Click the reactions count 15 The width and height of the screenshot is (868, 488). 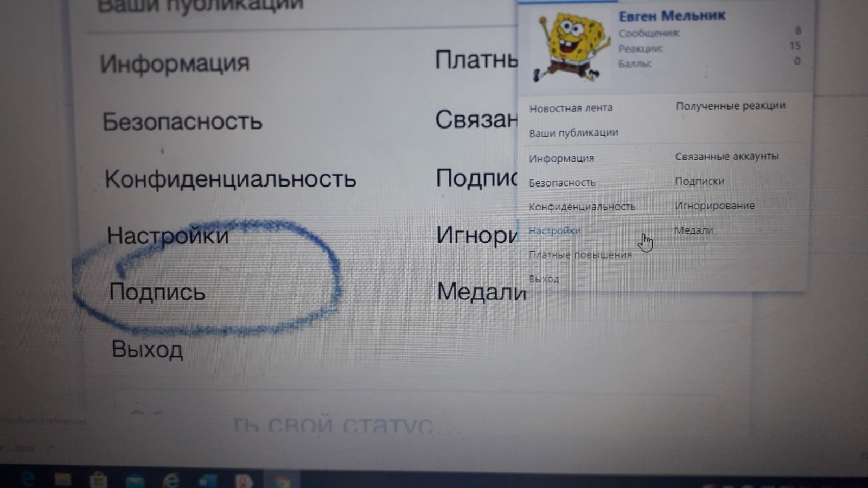click(x=795, y=46)
